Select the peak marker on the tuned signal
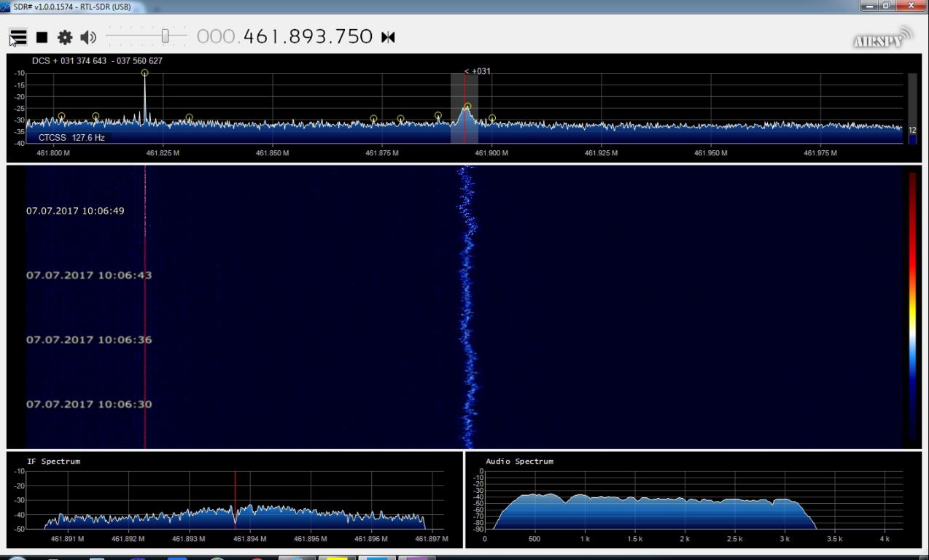This screenshot has width=929, height=560. [x=467, y=106]
